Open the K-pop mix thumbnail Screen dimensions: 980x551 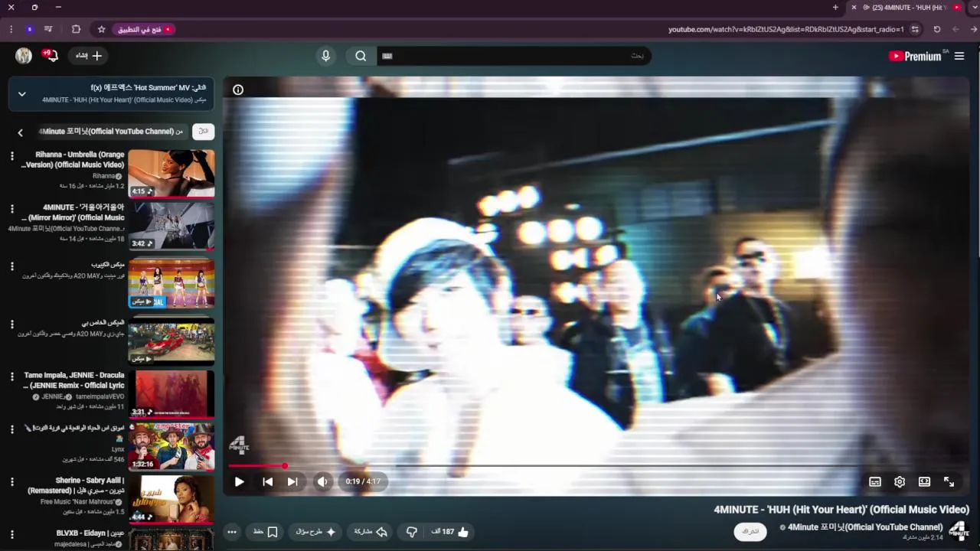[x=171, y=283]
